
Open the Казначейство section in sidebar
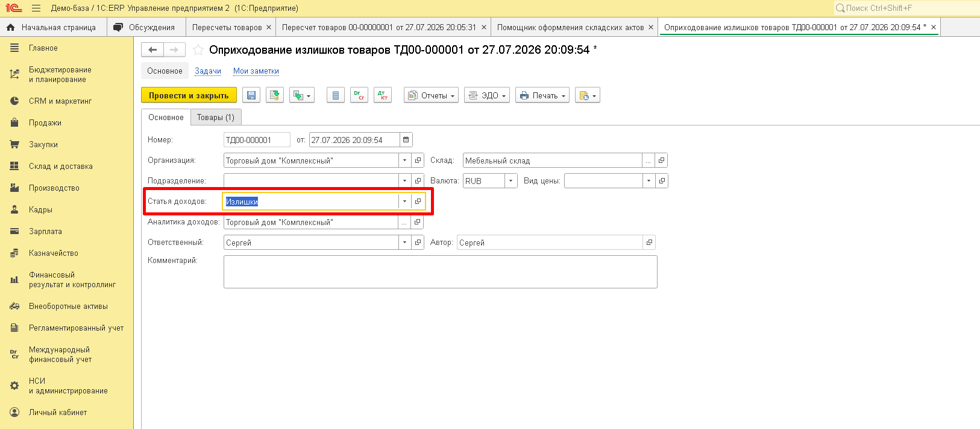(54, 253)
